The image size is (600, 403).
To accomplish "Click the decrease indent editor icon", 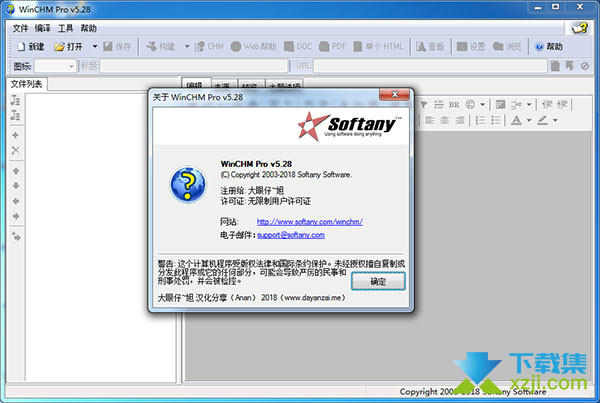I will 547,104.
